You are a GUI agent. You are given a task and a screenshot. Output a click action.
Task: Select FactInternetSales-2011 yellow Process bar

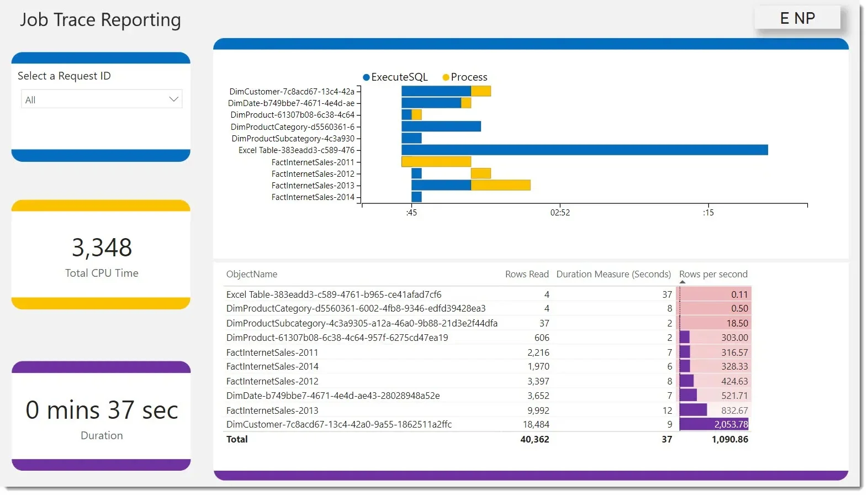(436, 162)
